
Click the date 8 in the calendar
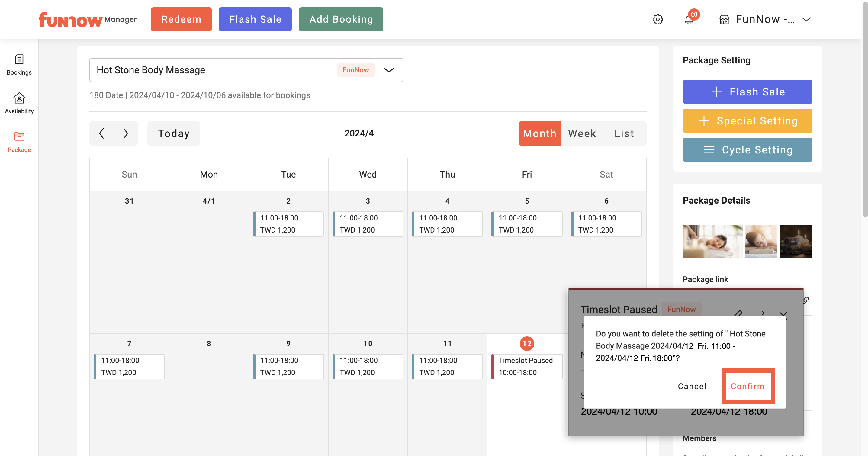pos(209,343)
